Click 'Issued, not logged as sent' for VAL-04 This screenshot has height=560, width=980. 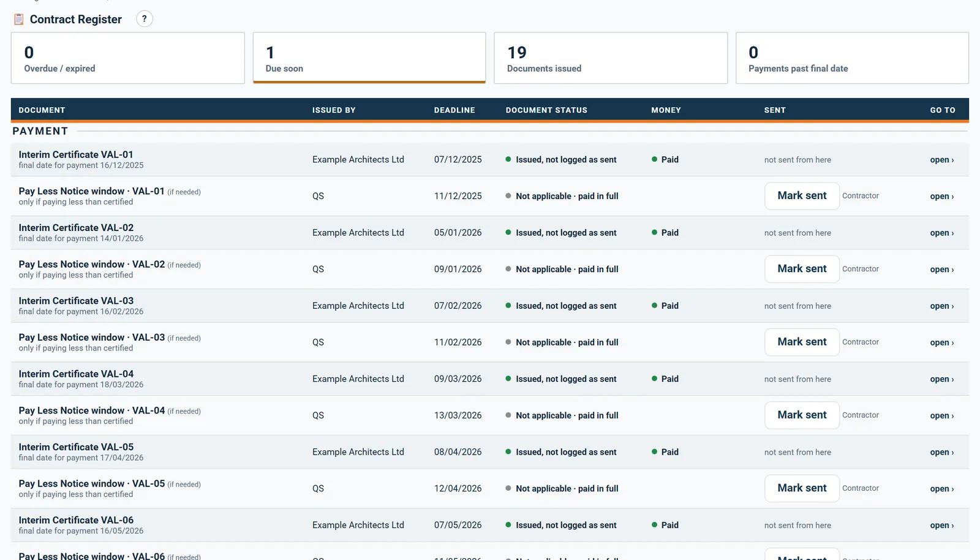(x=561, y=379)
